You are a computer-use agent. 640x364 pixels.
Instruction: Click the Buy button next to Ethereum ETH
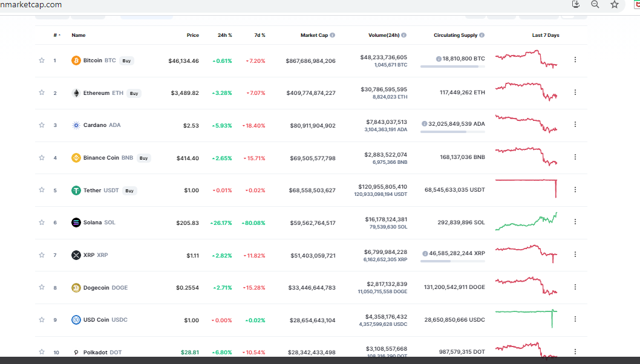click(x=134, y=94)
